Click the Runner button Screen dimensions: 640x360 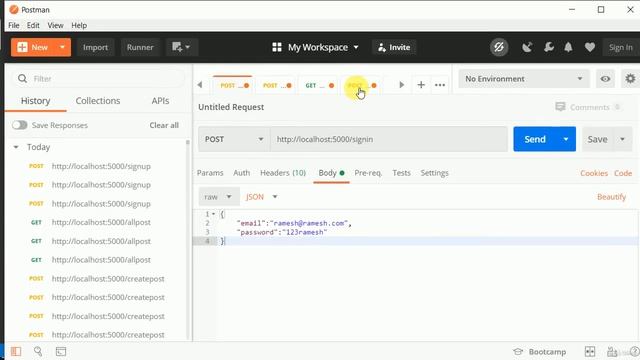(140, 47)
